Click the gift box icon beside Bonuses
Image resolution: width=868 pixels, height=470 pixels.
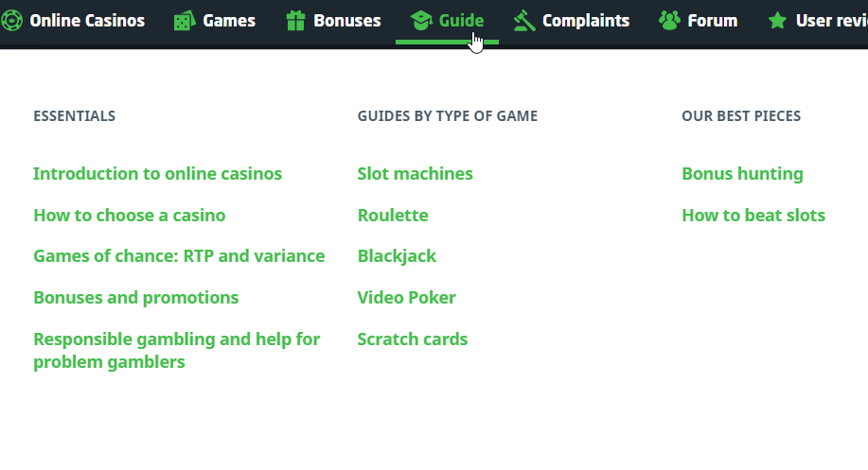pyautogui.click(x=295, y=20)
